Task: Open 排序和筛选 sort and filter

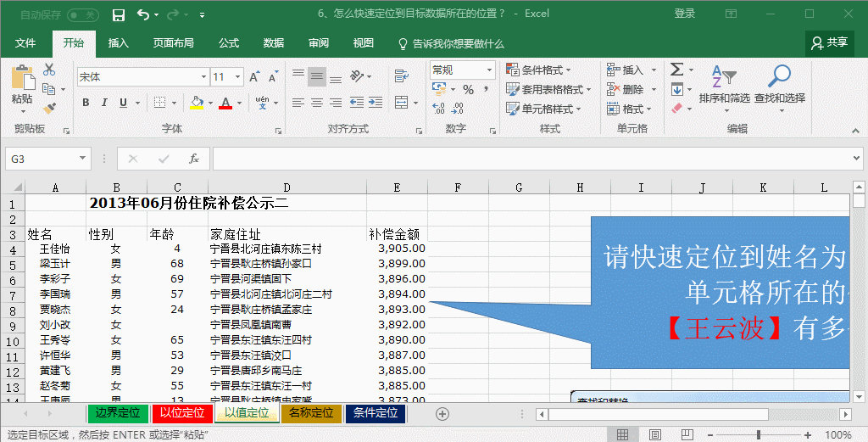Action: (x=725, y=87)
